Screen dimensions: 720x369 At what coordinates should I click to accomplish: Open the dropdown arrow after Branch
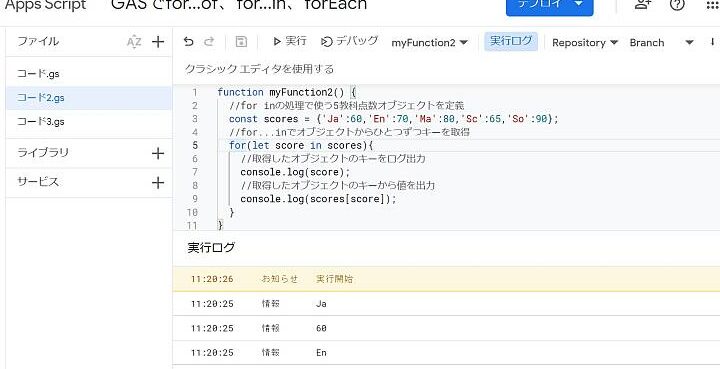point(689,43)
